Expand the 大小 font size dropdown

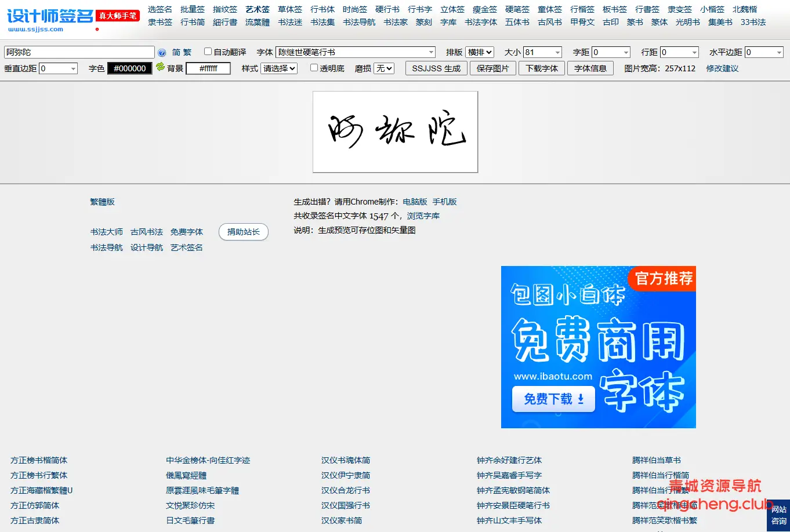[543, 52]
